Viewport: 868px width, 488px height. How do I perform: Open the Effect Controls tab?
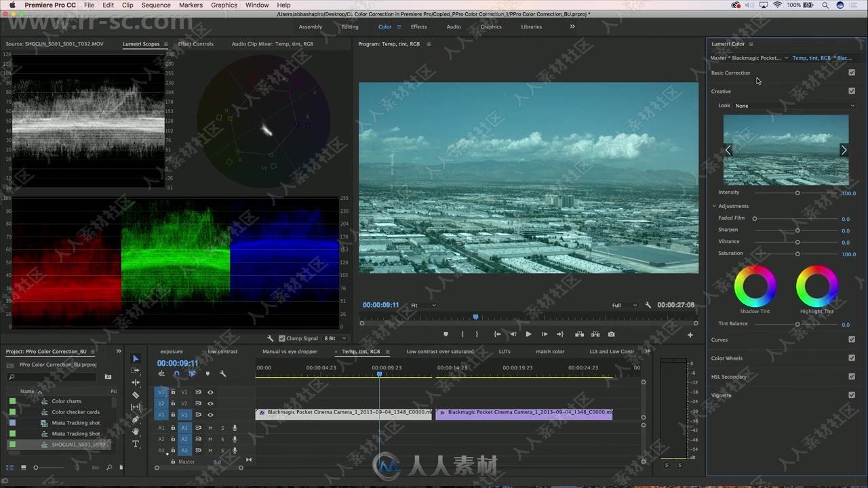click(195, 43)
